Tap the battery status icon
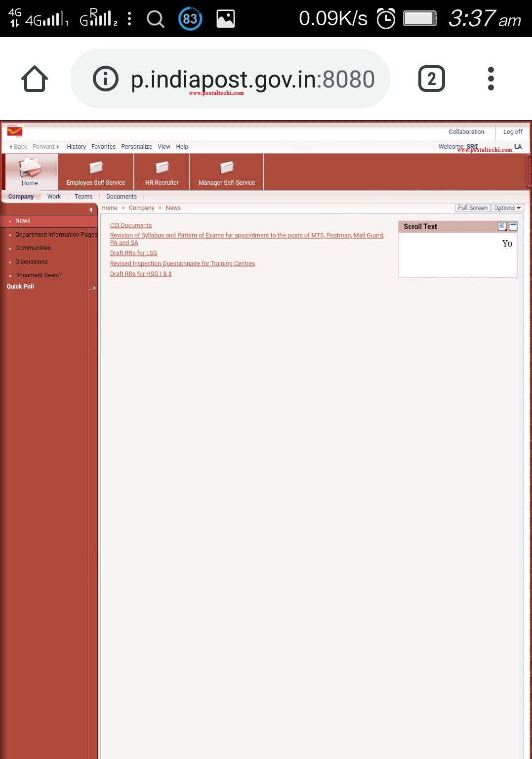Image resolution: width=532 pixels, height=759 pixels. pos(420,19)
